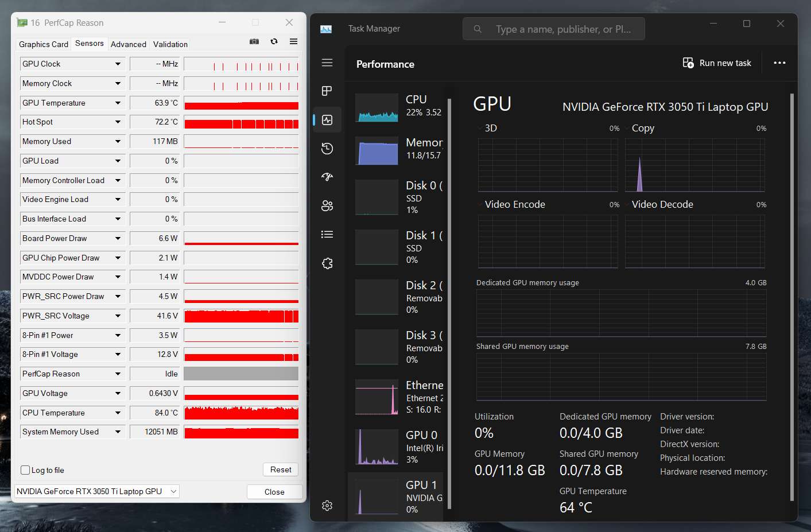Click the Dedicated GPU memory usage graph
This screenshot has width=811, height=532.
[622, 313]
